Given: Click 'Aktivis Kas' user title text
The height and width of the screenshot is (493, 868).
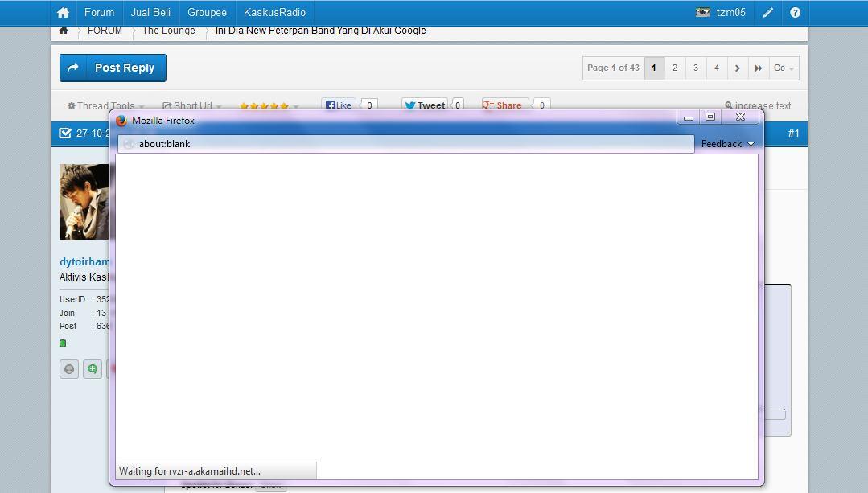Looking at the screenshot, I should tap(84, 277).
